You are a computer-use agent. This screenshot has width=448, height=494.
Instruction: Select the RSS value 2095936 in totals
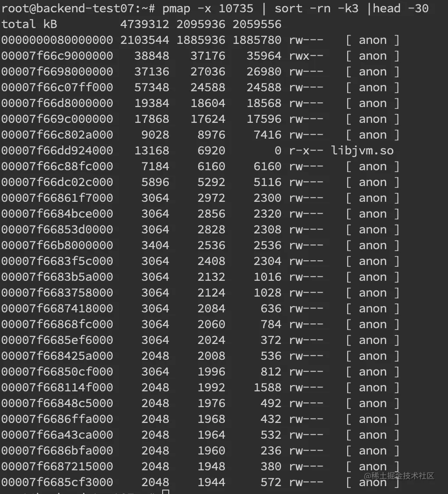201,24
